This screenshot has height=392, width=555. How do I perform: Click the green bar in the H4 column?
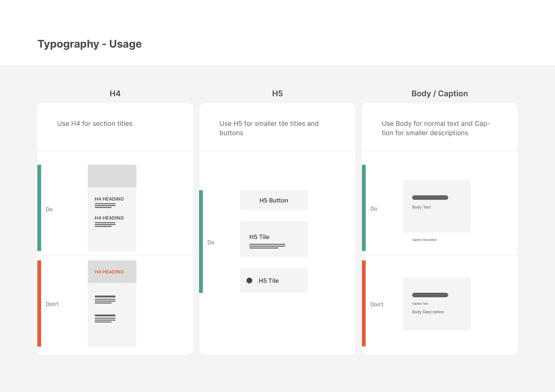39,208
